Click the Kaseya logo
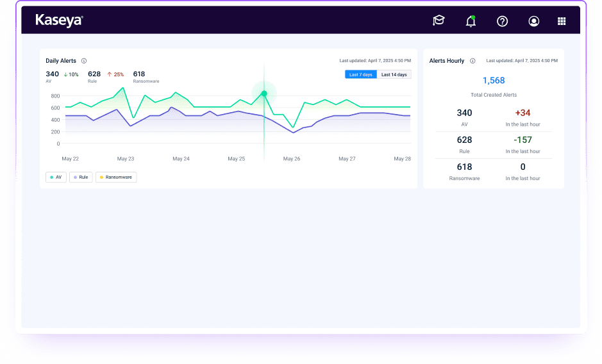The image size is (602, 364). [59, 21]
